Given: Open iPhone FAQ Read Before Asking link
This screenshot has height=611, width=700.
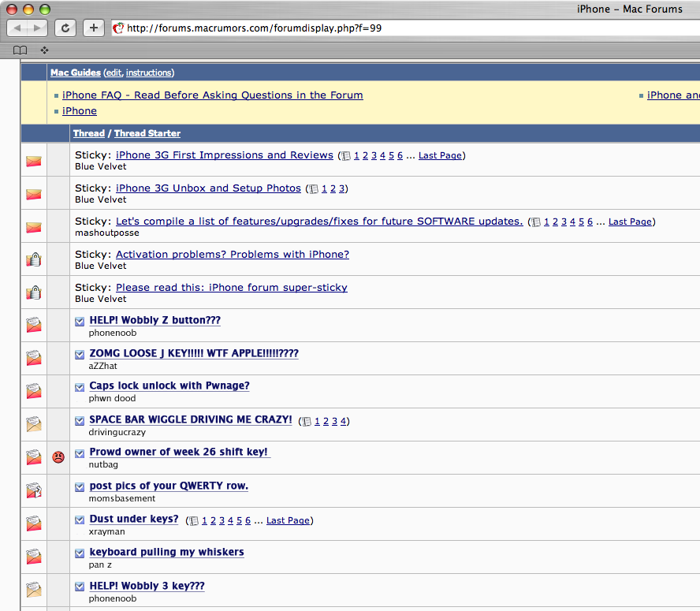Looking at the screenshot, I should pos(213,95).
